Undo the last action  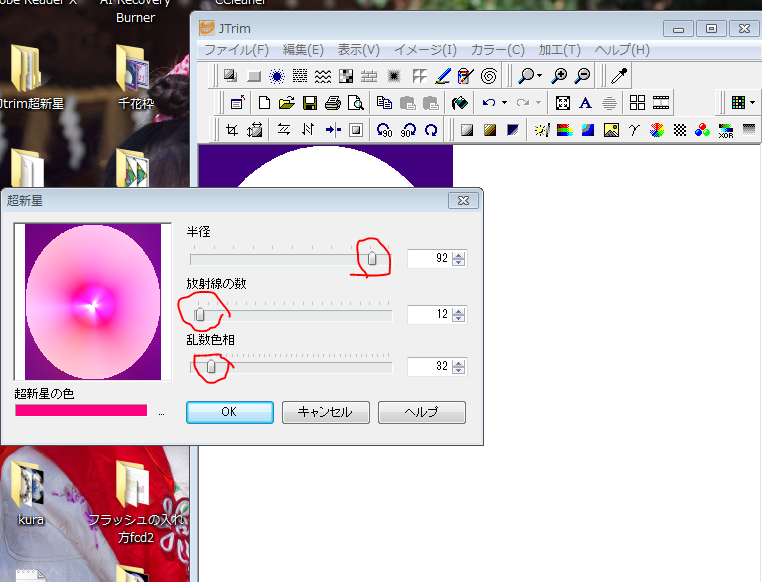click(x=489, y=103)
